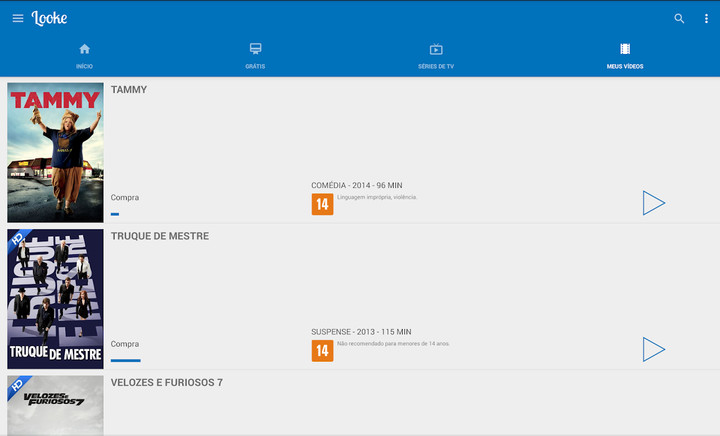720x436 pixels.
Task: Click the VELOZES E FURIOSOS 7 title
Action: (166, 383)
